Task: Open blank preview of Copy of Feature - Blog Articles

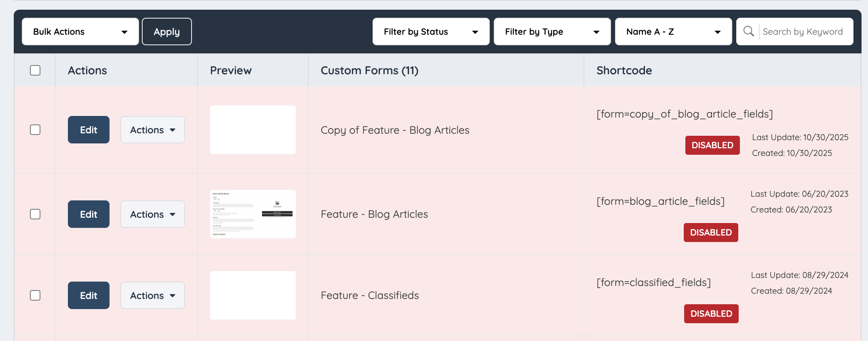Action: coord(253,130)
